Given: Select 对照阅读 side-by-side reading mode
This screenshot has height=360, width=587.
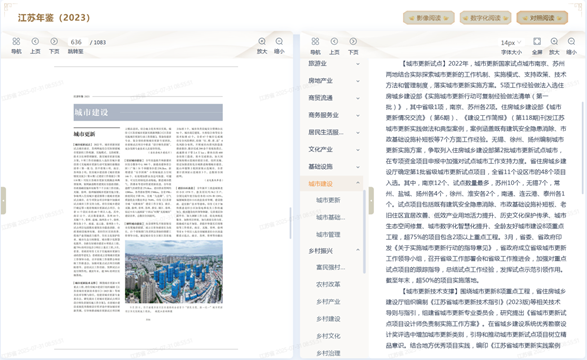Looking at the screenshot, I should tap(542, 18).
